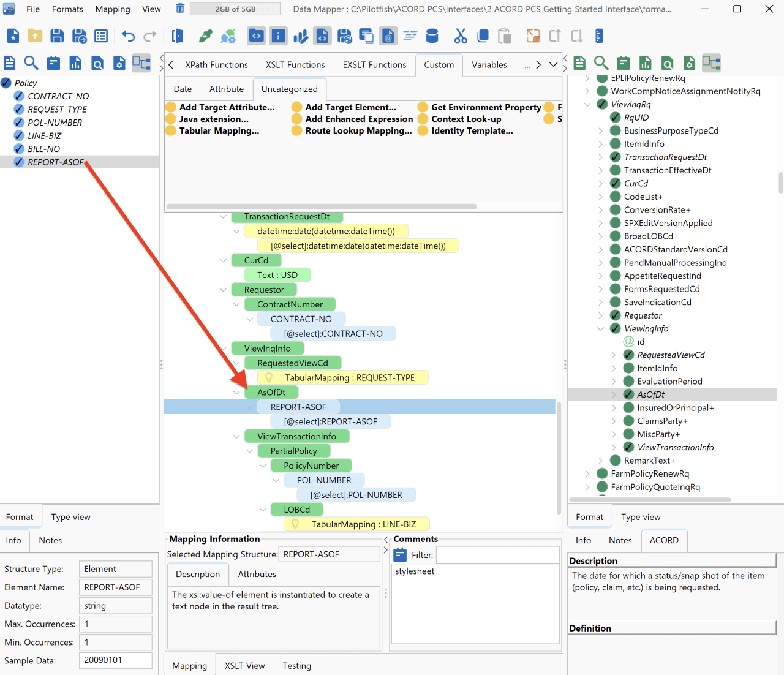The width and height of the screenshot is (784, 675).
Task: Collapse the LOBCd mapping node
Action: 263,510
